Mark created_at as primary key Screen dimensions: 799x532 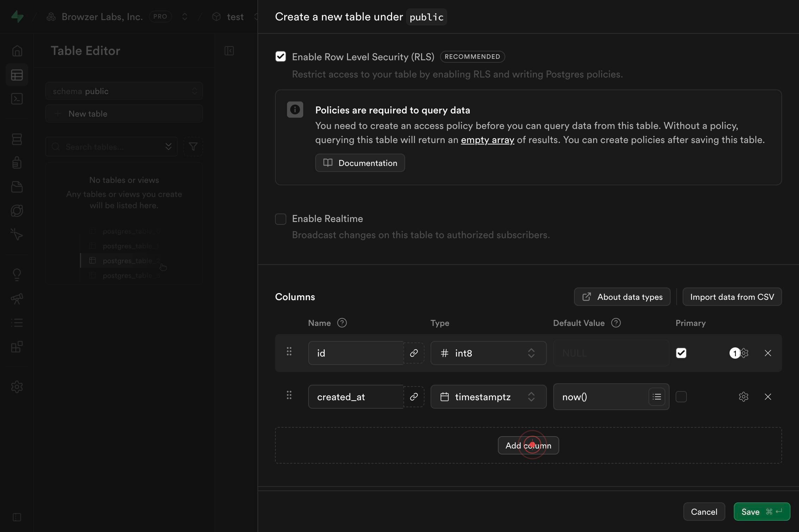tap(681, 397)
